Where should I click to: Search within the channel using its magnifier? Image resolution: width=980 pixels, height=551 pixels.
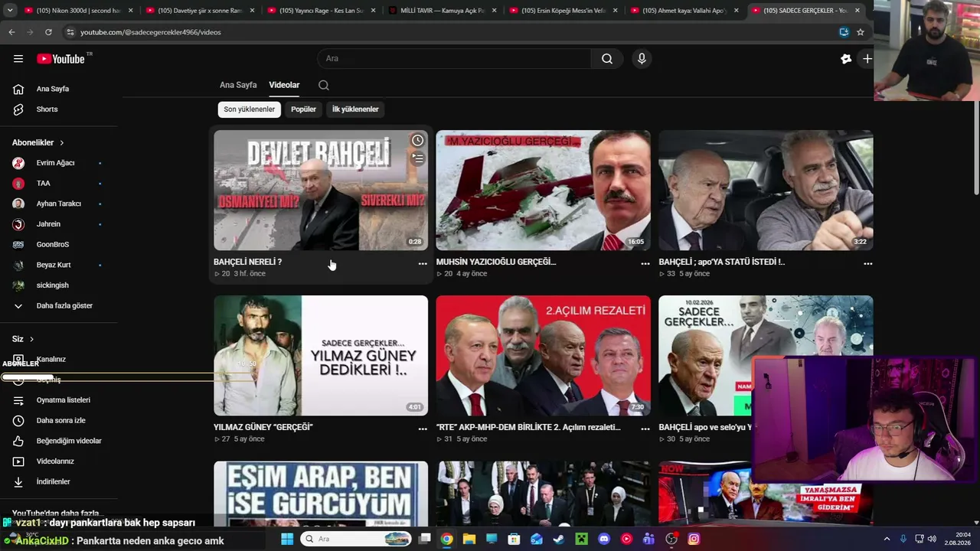324,85
